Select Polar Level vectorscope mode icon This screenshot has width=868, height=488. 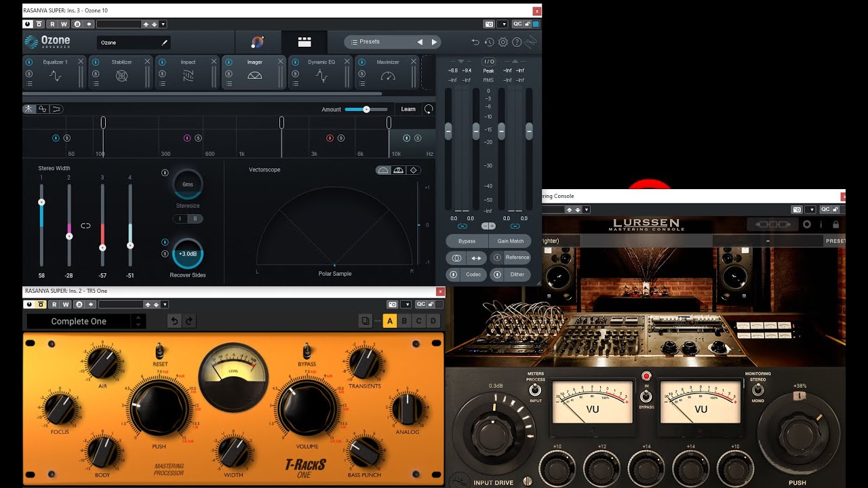(x=398, y=170)
